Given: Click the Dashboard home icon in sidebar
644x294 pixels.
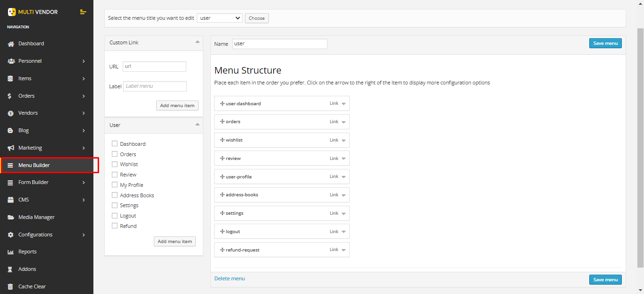Looking at the screenshot, I should (x=11, y=44).
